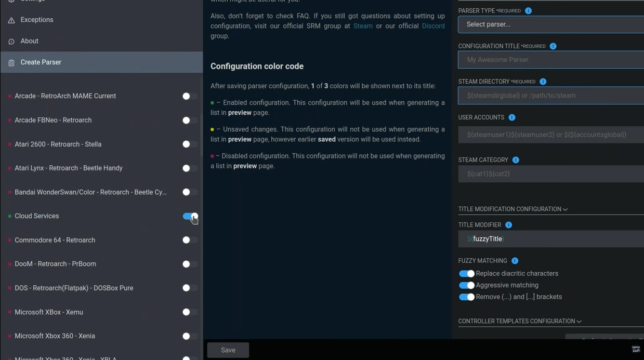644x360 pixels.
Task: Click the Exceptions warning icon in sidebar
Action: coord(11,20)
